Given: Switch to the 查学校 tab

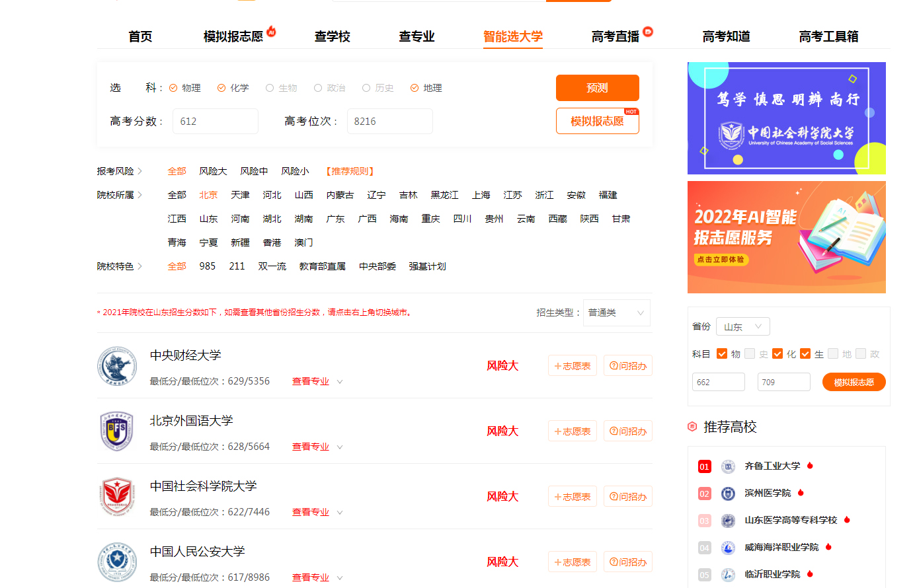Looking at the screenshot, I should point(331,37).
